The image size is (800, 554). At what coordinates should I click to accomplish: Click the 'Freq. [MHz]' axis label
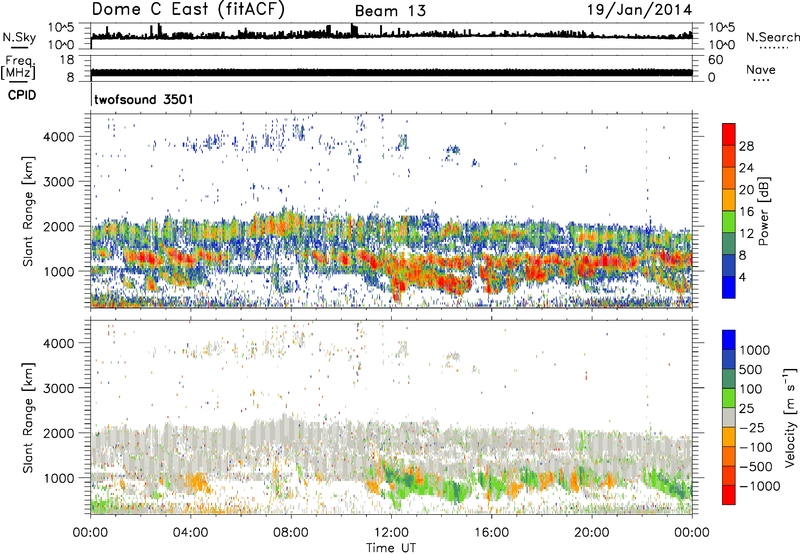coord(18,68)
